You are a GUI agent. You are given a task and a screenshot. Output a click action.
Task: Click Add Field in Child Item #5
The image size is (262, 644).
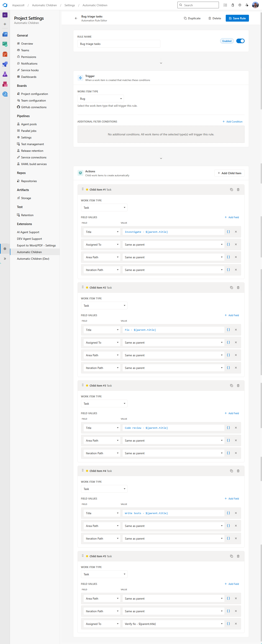pos(232,584)
